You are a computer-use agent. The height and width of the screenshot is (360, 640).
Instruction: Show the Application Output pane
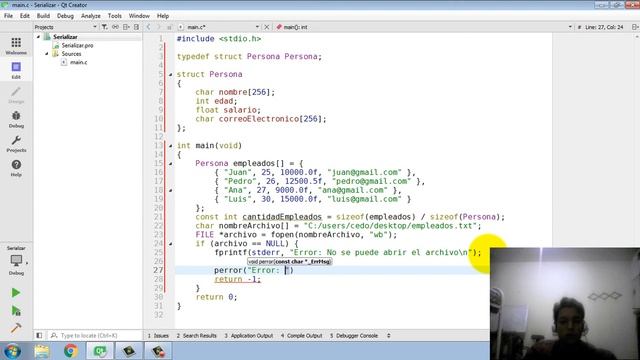point(249,336)
